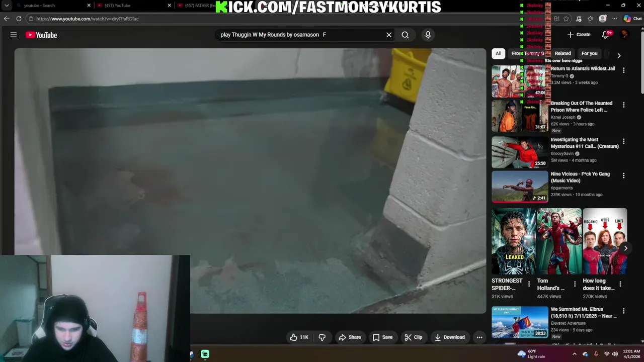Start voice search with microphone
The width and height of the screenshot is (644, 362).
[428, 35]
